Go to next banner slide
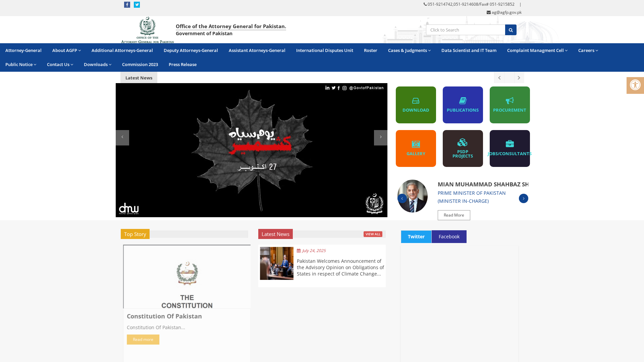The width and height of the screenshot is (644, 362). 381,138
